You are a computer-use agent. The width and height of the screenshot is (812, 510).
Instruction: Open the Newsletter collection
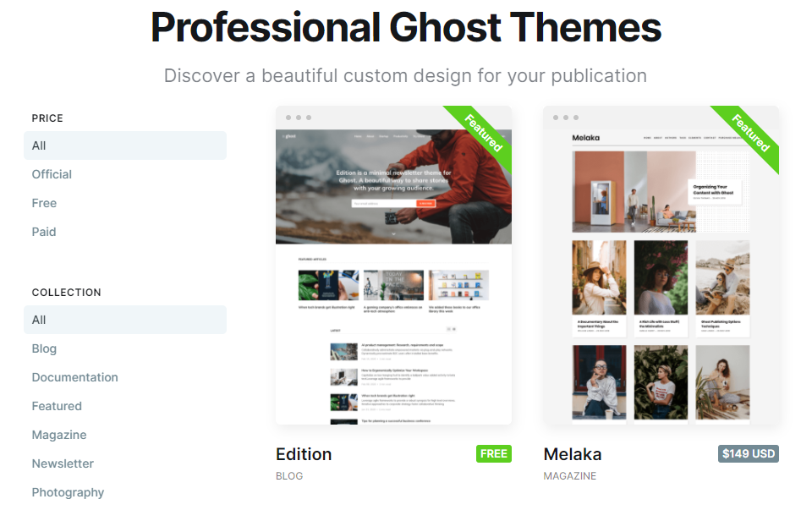63,463
